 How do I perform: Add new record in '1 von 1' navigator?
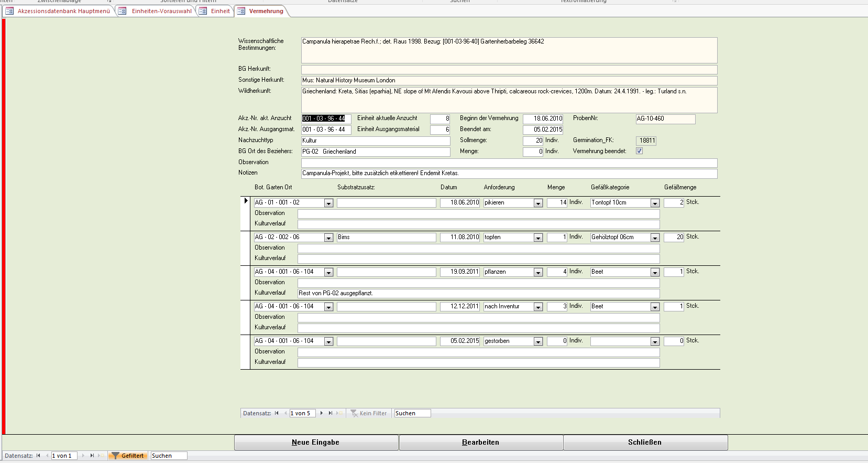[101, 456]
